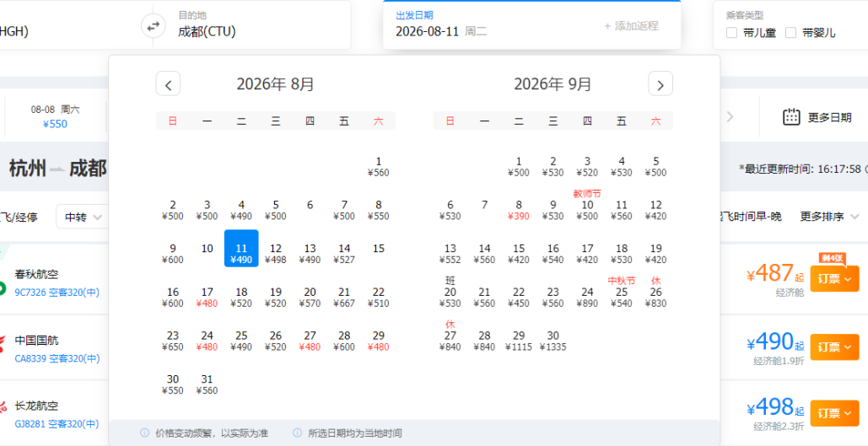Go to previous month in calendar
868x446 pixels.
169,84
